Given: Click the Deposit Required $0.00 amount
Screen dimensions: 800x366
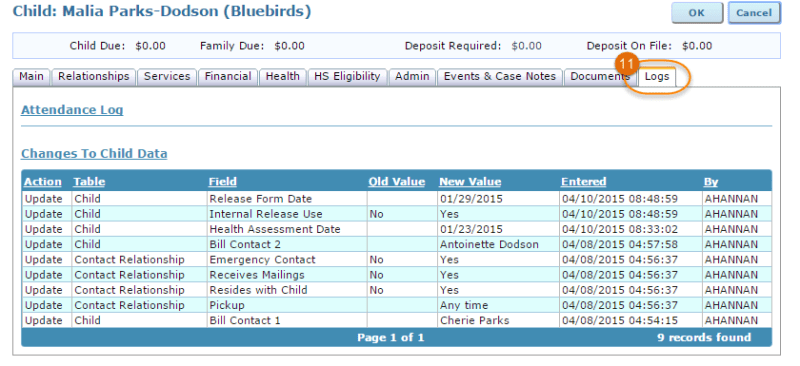Looking at the screenshot, I should click(527, 46).
